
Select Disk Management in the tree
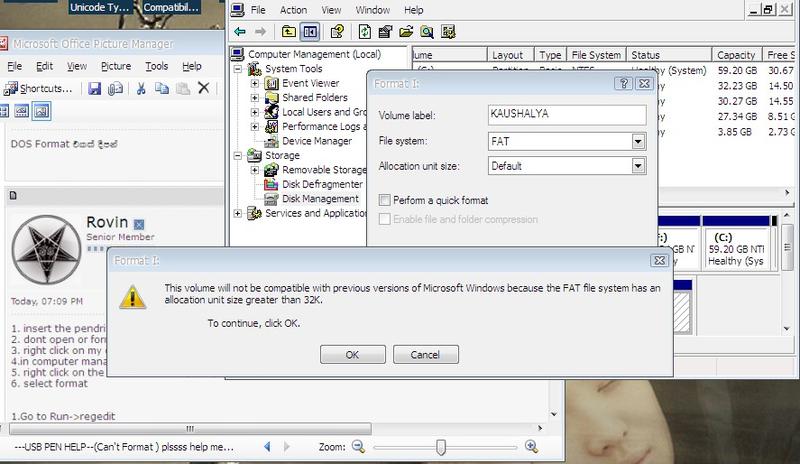(x=320, y=199)
